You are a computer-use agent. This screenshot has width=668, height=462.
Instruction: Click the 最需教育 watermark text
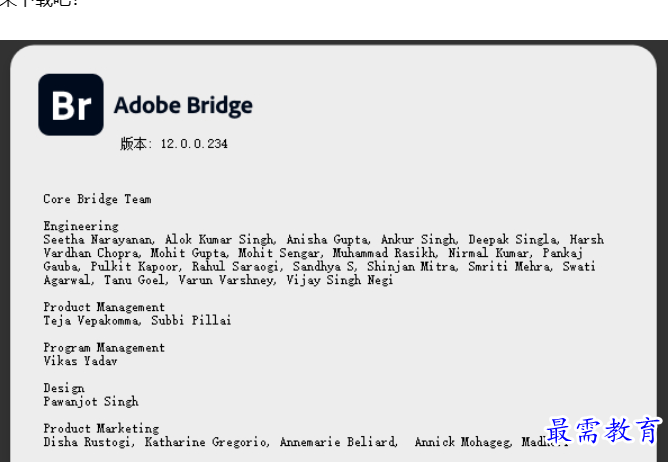604,431
